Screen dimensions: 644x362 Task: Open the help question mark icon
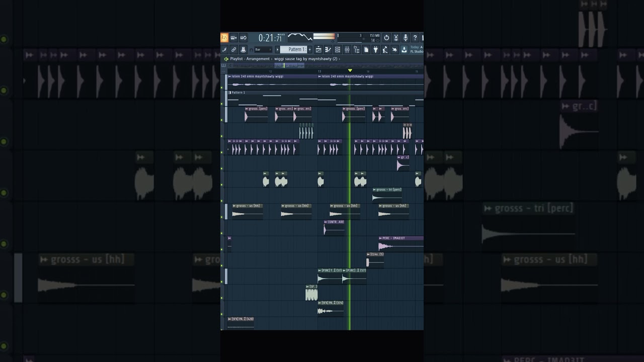click(x=415, y=38)
